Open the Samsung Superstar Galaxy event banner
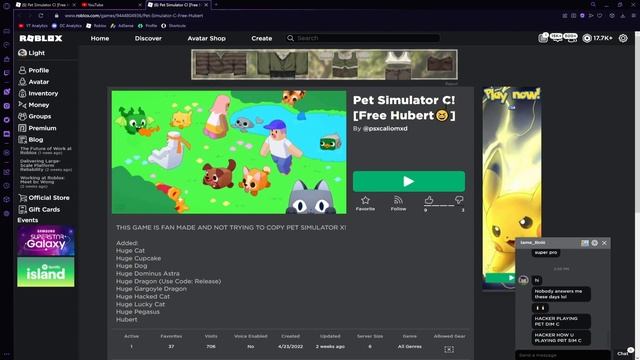640x360 pixels. (x=46, y=240)
